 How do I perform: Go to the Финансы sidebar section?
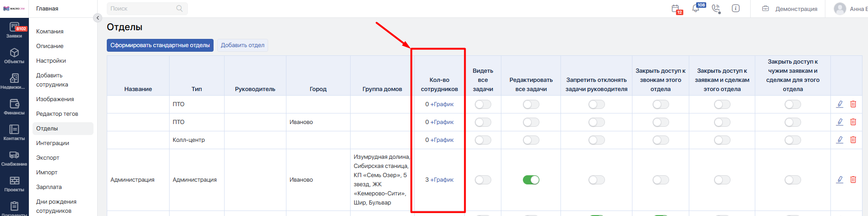tap(14, 107)
